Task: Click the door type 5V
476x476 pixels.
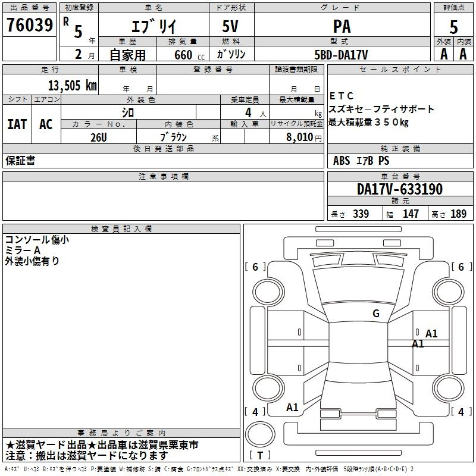Action: coord(230,26)
